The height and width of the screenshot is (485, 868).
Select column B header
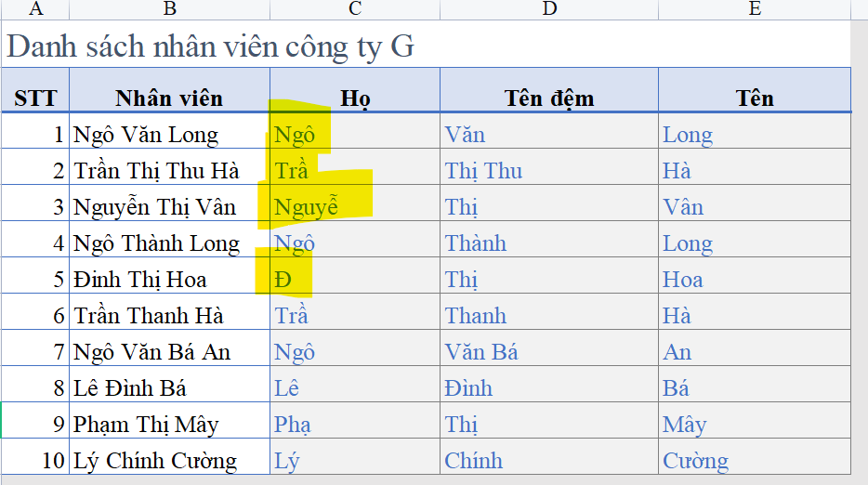(169, 8)
